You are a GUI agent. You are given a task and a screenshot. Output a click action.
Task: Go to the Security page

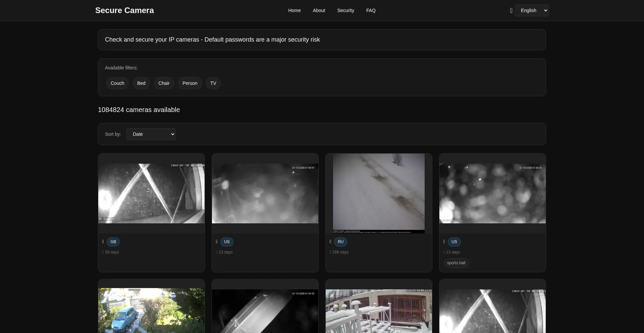pos(345,10)
